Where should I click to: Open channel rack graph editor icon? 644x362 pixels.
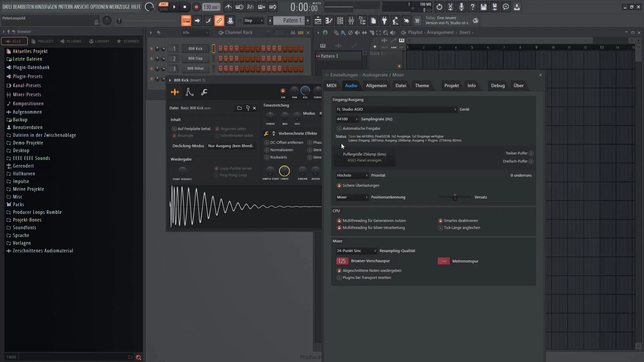click(293, 33)
